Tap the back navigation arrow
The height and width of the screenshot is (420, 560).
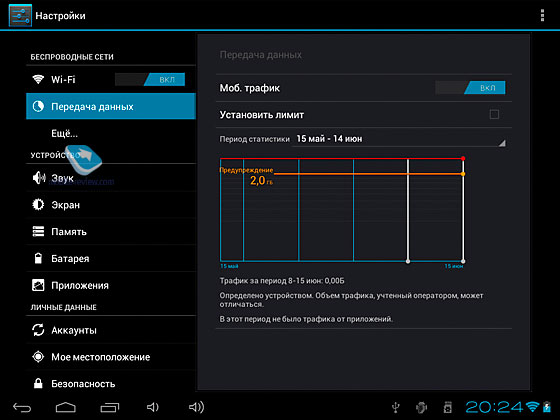point(22,407)
